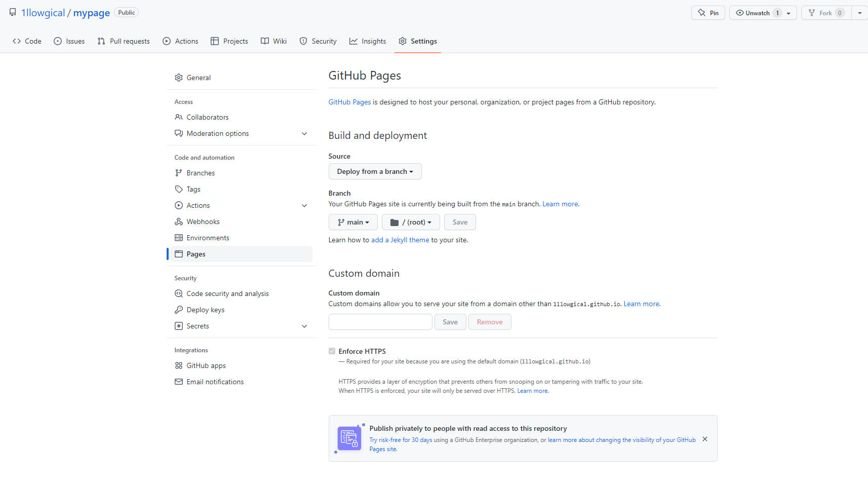Viewport: 868px width, 480px height.
Task: Click the General gear icon in sidebar
Action: (x=179, y=78)
